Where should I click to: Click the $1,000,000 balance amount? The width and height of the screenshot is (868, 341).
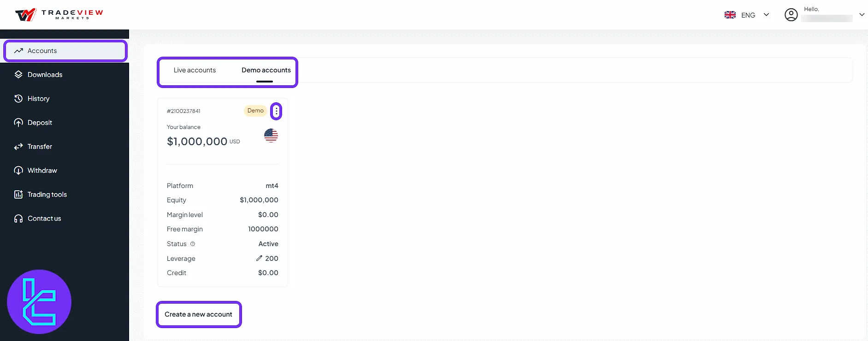click(197, 141)
